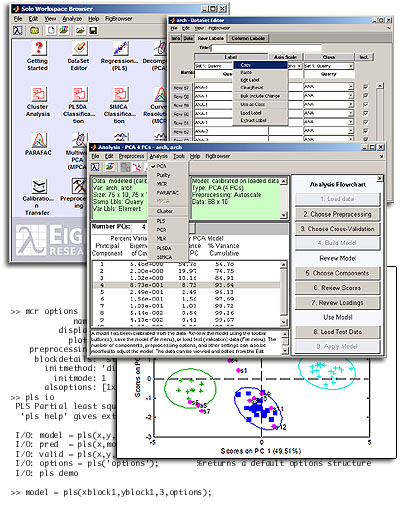Open Getting Started icon in Workspace Browser
Screen dimensions: 405x507
click(x=38, y=48)
